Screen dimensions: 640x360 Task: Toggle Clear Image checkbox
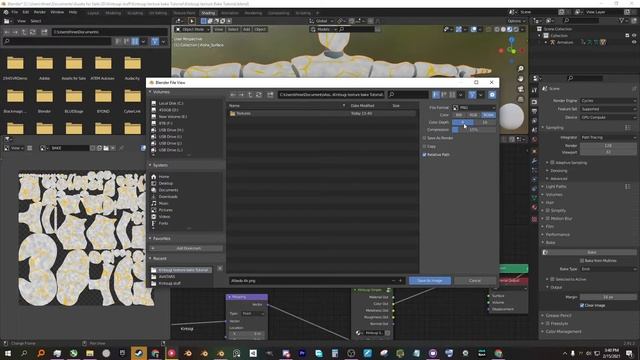point(582,305)
